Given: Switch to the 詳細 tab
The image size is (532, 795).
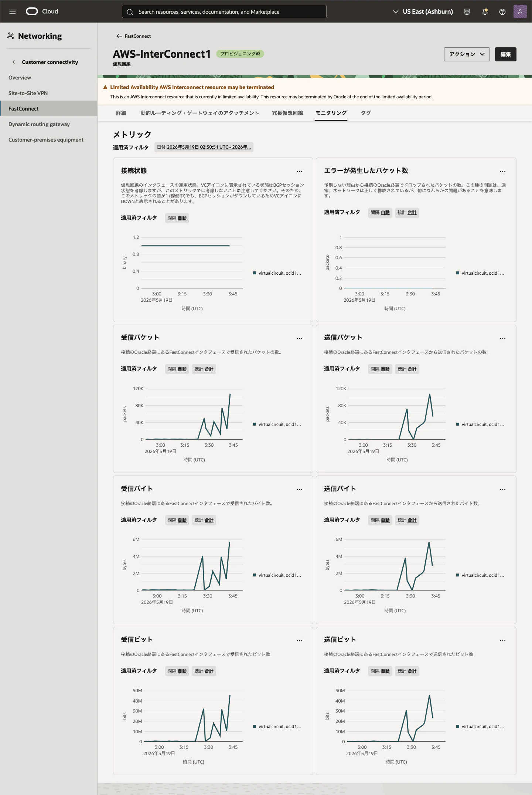Looking at the screenshot, I should [x=121, y=113].
